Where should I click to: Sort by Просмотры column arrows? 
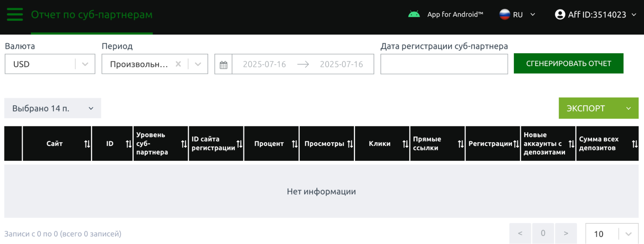[x=350, y=144]
